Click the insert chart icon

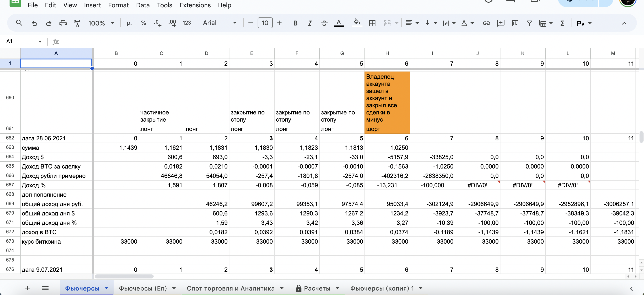point(515,23)
